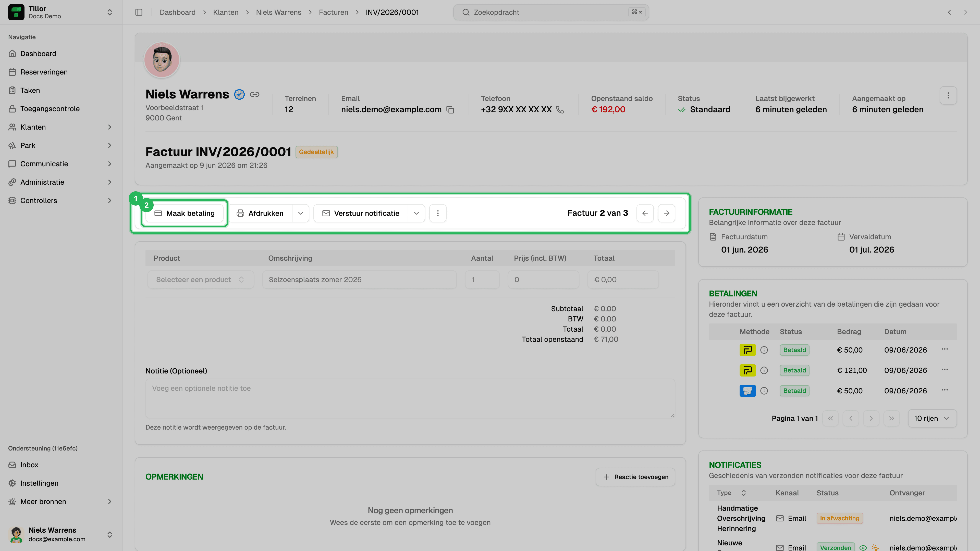Open Taken in sidebar

click(x=61, y=91)
